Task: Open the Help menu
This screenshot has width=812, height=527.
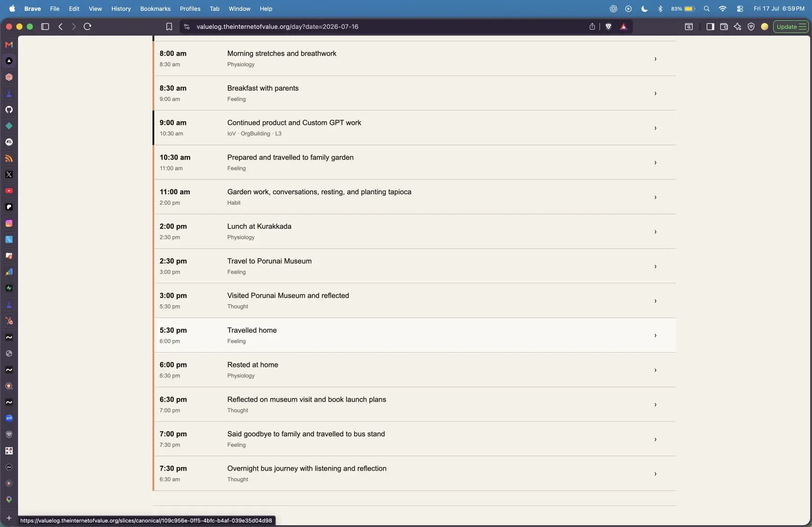Action: (x=266, y=9)
